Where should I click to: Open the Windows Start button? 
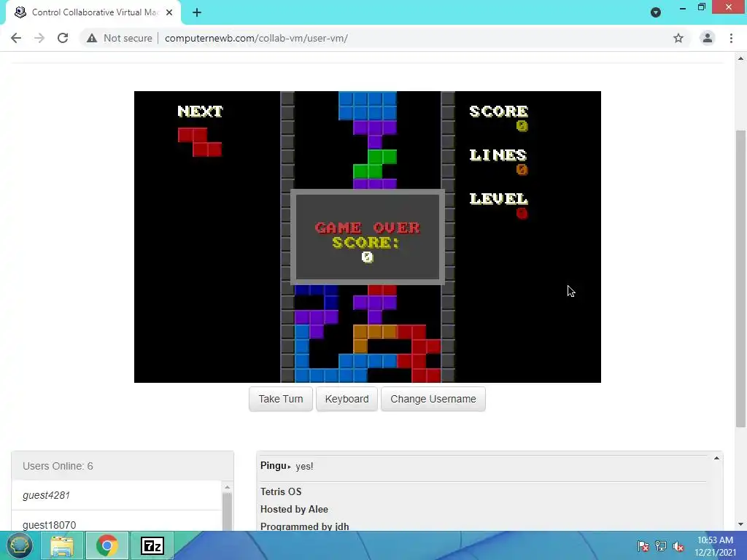pos(19,545)
